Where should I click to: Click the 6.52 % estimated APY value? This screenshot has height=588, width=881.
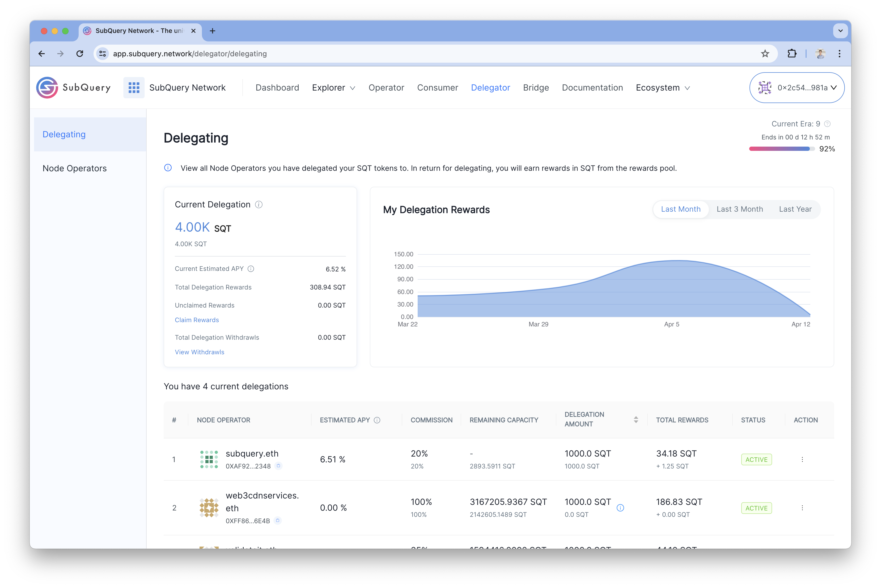coord(336,269)
